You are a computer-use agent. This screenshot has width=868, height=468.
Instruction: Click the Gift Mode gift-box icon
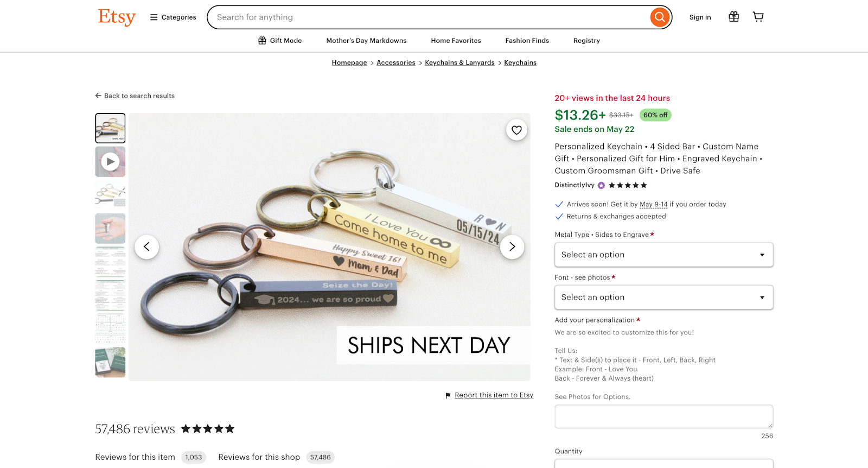pos(261,40)
